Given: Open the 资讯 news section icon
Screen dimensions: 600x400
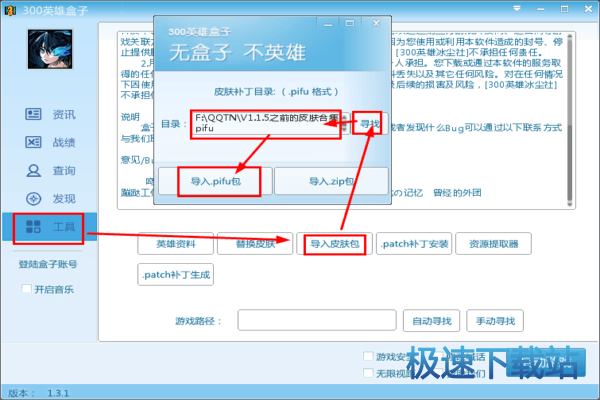Looking at the screenshot, I should coord(33,114).
